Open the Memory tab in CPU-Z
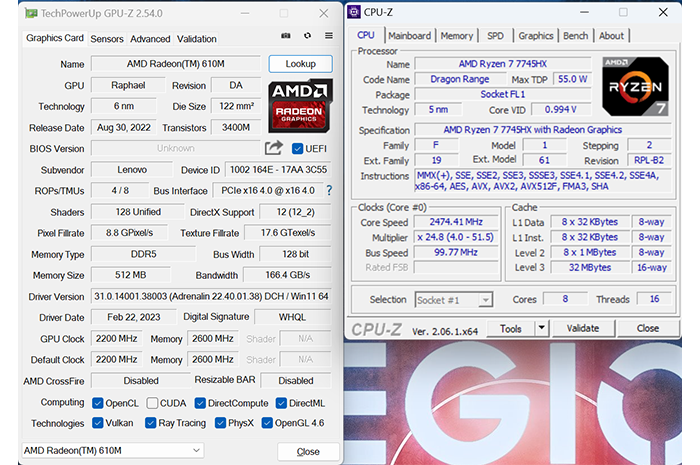 [x=457, y=36]
